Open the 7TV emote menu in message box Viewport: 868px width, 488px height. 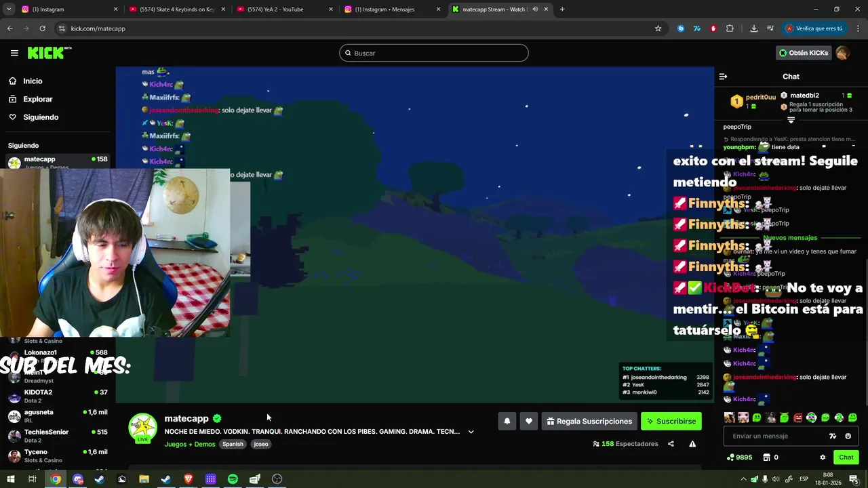tap(833, 436)
